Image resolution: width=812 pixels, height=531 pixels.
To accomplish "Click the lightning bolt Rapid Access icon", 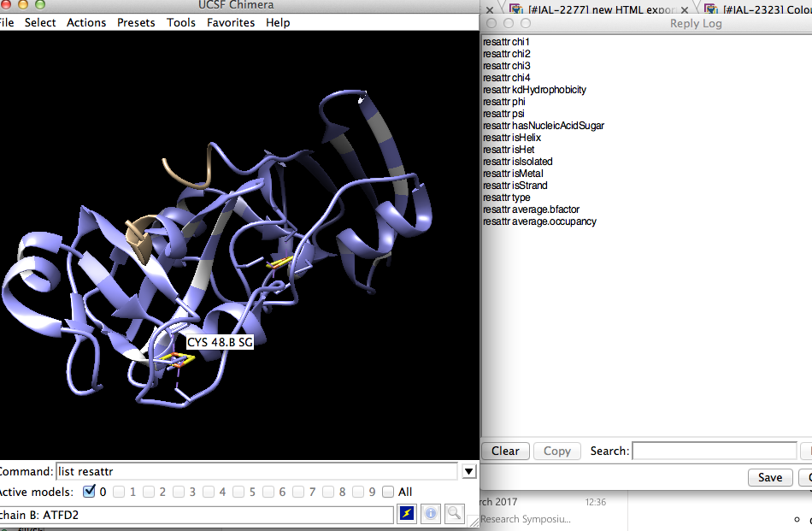I will click(x=407, y=513).
